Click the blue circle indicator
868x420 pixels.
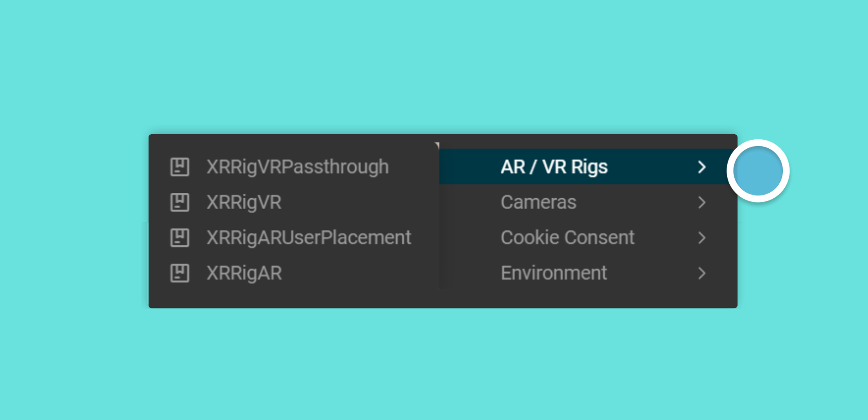pos(758,171)
